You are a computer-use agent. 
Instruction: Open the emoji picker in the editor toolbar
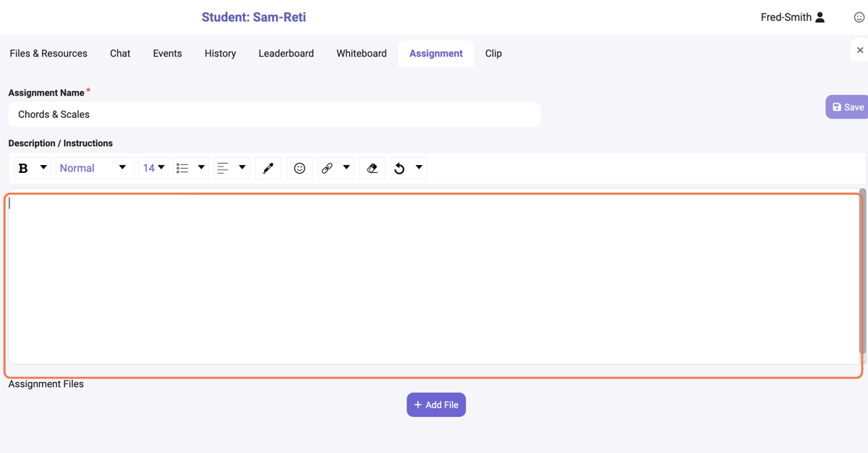[x=299, y=168]
